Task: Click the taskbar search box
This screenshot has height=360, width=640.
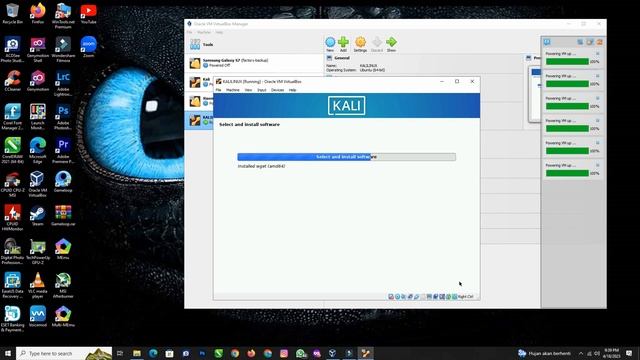Action: tap(64, 353)
